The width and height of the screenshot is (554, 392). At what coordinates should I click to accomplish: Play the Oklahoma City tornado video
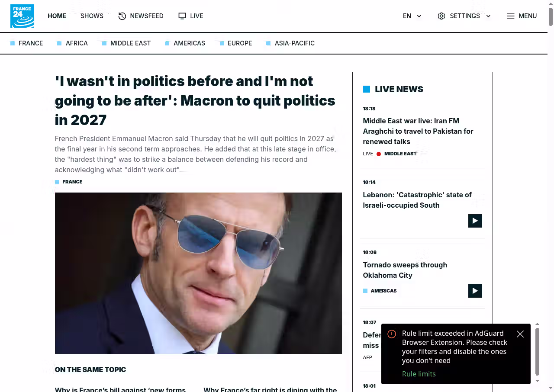click(475, 291)
